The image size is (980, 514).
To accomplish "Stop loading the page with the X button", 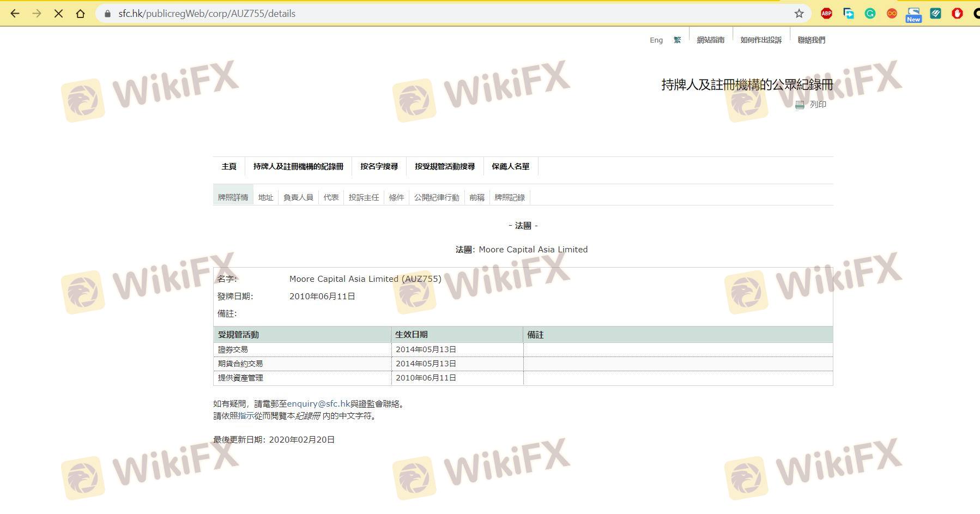I will 59,14.
